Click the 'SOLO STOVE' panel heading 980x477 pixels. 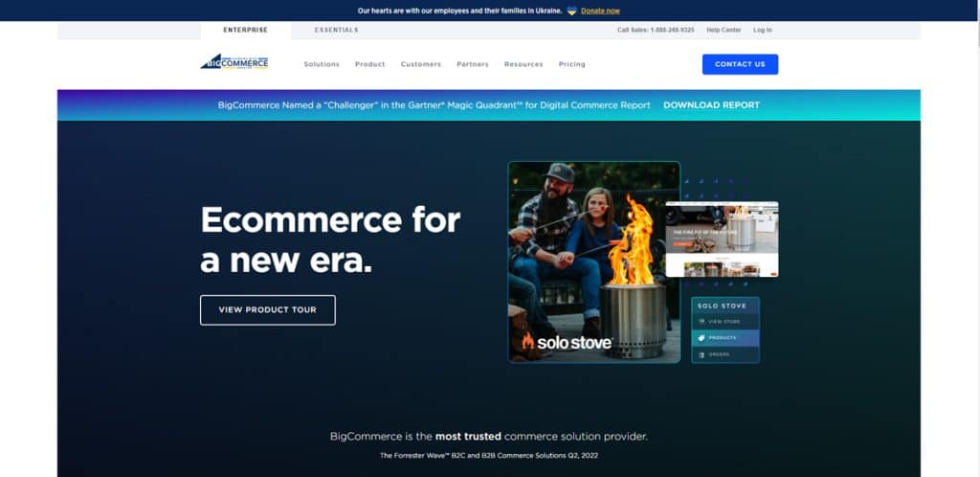point(722,306)
